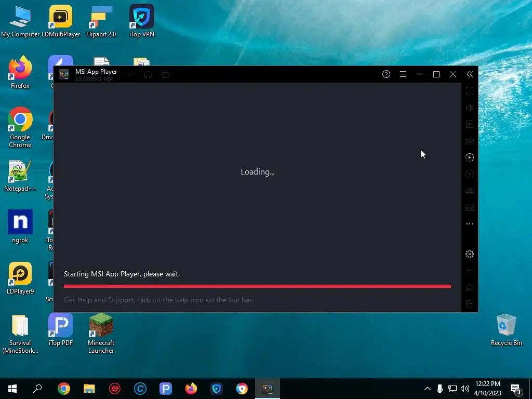Select the Minecraft Launcher desktop shortcut

pos(101,333)
